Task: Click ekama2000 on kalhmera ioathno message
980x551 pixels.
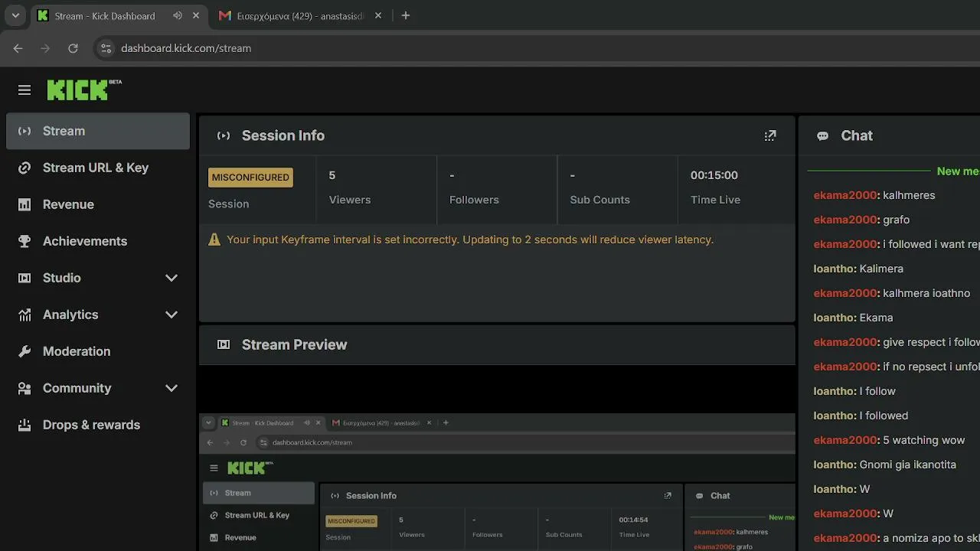Action: click(845, 293)
